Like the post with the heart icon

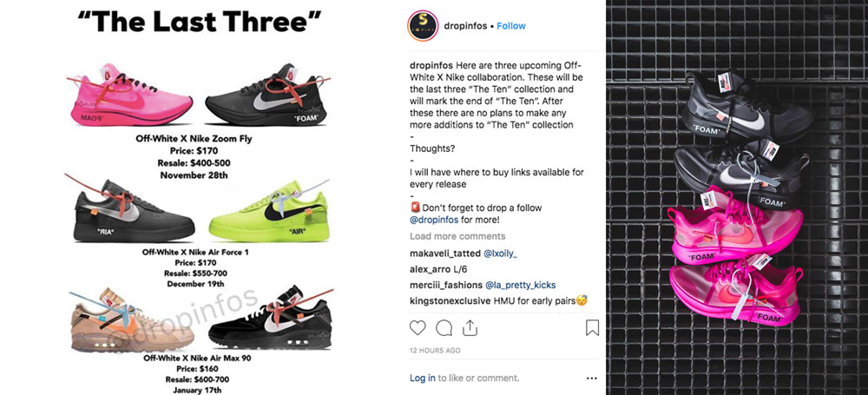[418, 328]
